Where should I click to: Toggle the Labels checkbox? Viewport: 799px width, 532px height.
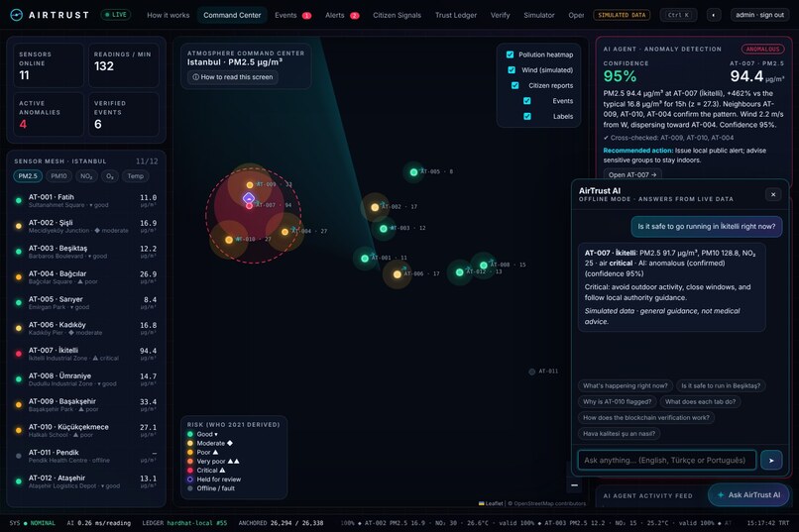click(x=527, y=116)
